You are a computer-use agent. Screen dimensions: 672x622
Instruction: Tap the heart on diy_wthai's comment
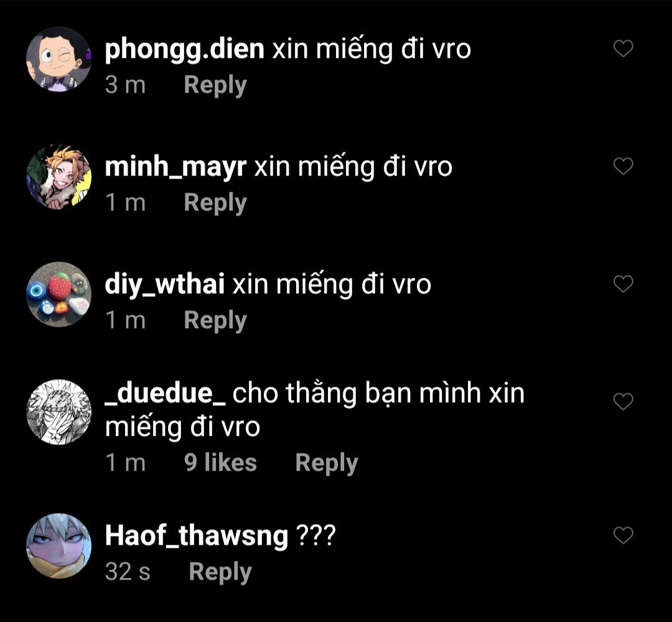623,283
